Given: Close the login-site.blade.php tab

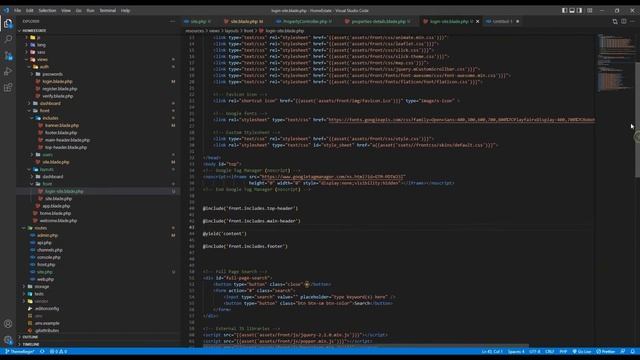Looking at the screenshot, I should pos(478,21).
